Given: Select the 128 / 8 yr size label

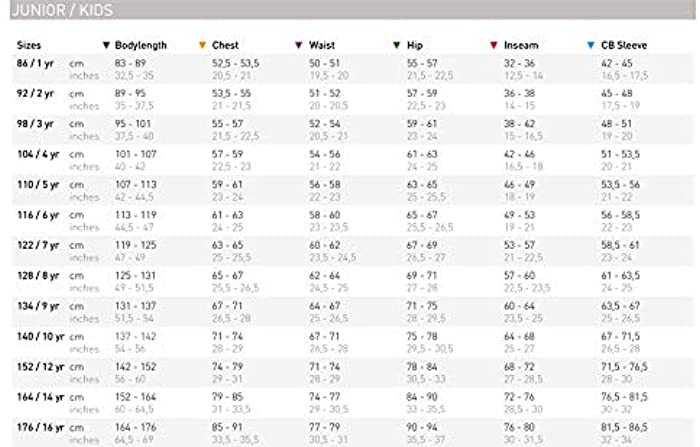Looking at the screenshot, I should (x=38, y=276).
